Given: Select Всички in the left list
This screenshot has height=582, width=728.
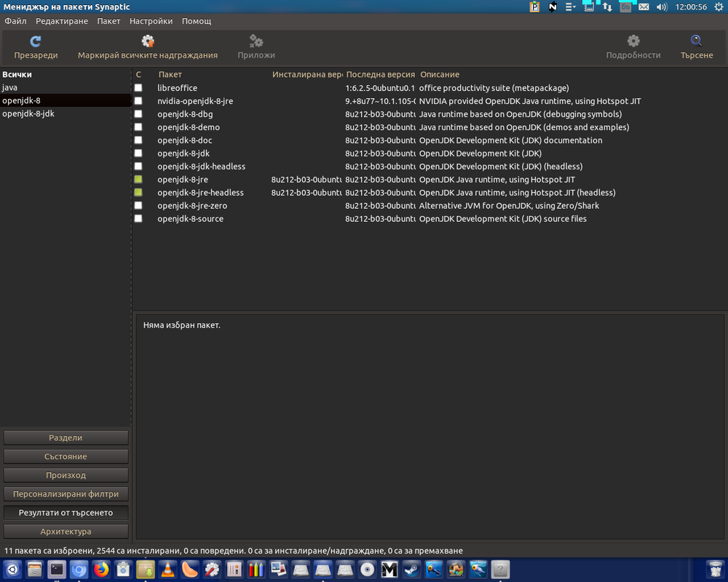Looking at the screenshot, I should tap(66, 74).
